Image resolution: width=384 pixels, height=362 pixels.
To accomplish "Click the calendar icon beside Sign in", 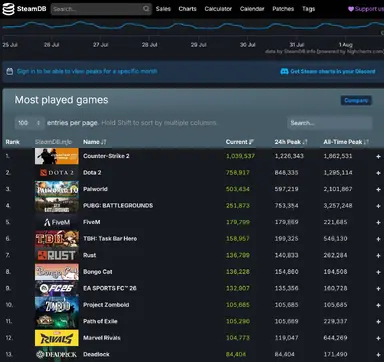I will (x=10, y=71).
